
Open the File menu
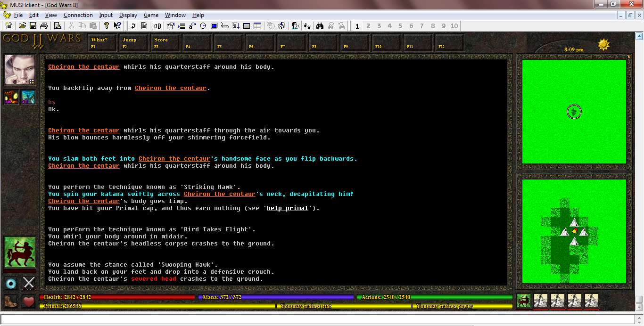coord(18,15)
